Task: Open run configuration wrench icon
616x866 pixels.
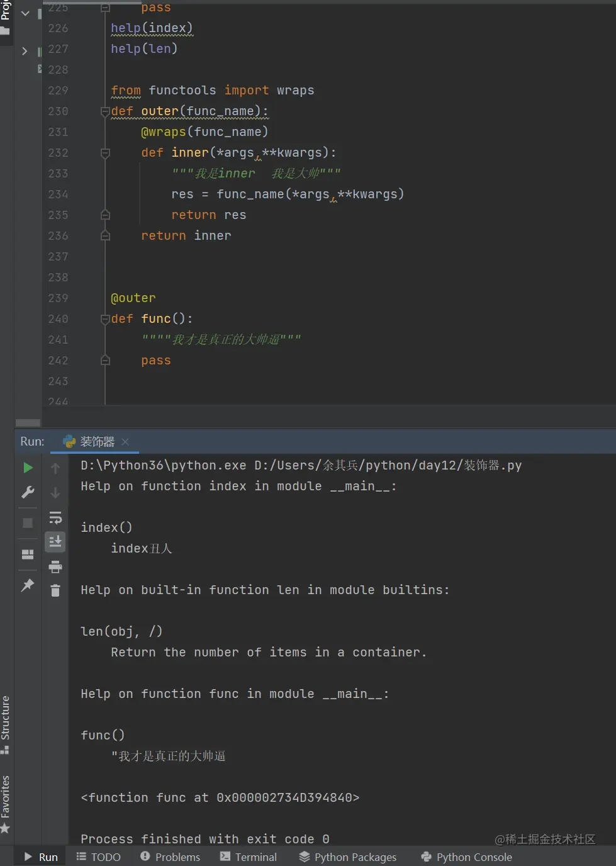Action: pyautogui.click(x=28, y=492)
